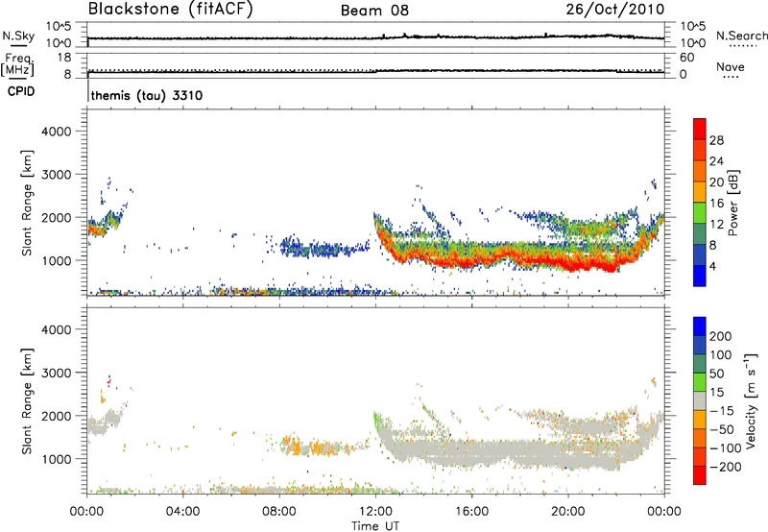768x532 pixels.
Task: Click the "200" Velocity color bar tick
Action: [x=721, y=336]
